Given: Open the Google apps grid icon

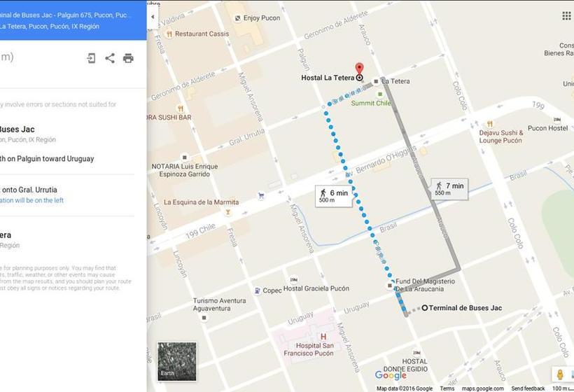Looking at the screenshot, I should pyautogui.click(x=566, y=15).
